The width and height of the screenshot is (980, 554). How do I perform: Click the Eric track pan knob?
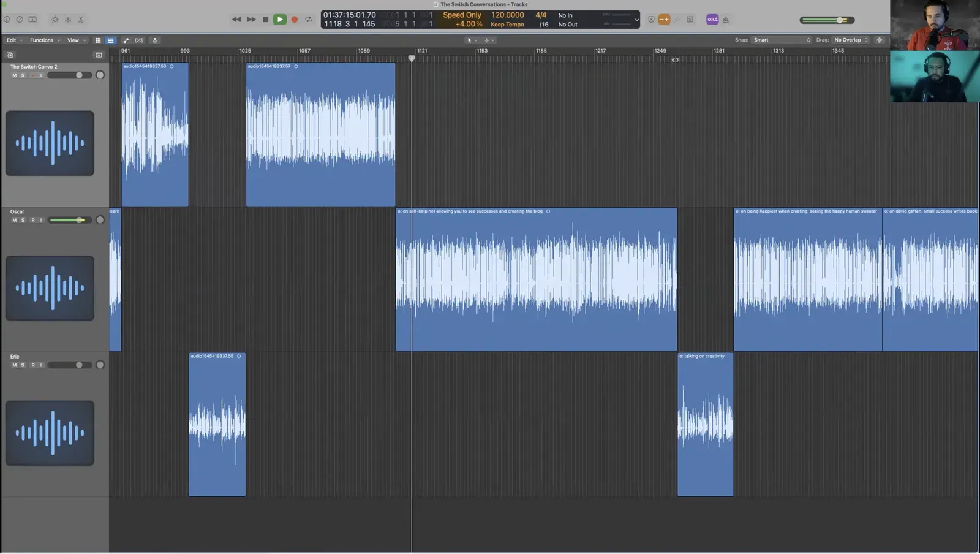pyautogui.click(x=100, y=365)
